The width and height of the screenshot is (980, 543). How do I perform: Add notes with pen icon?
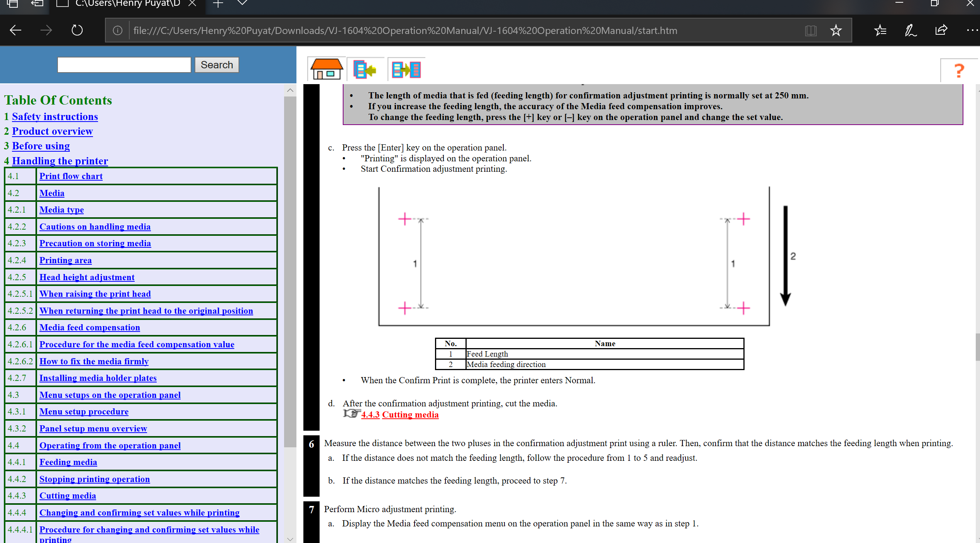[911, 30]
